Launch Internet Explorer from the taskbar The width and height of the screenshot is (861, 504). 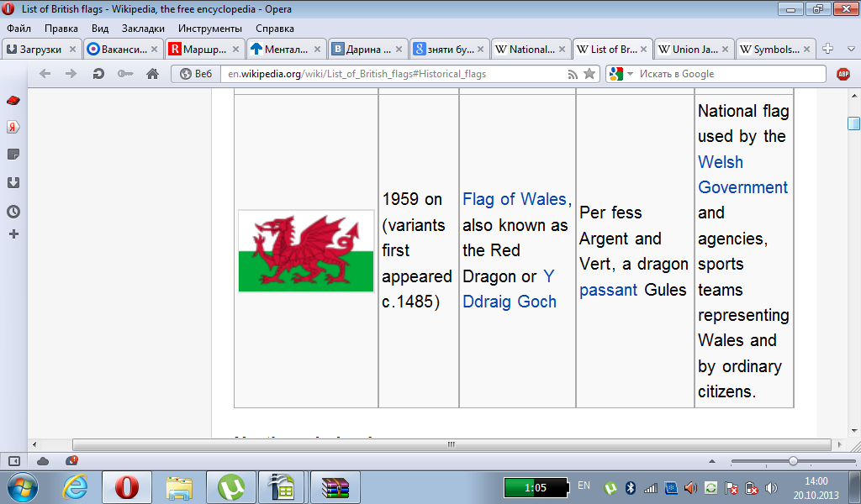click(x=75, y=487)
